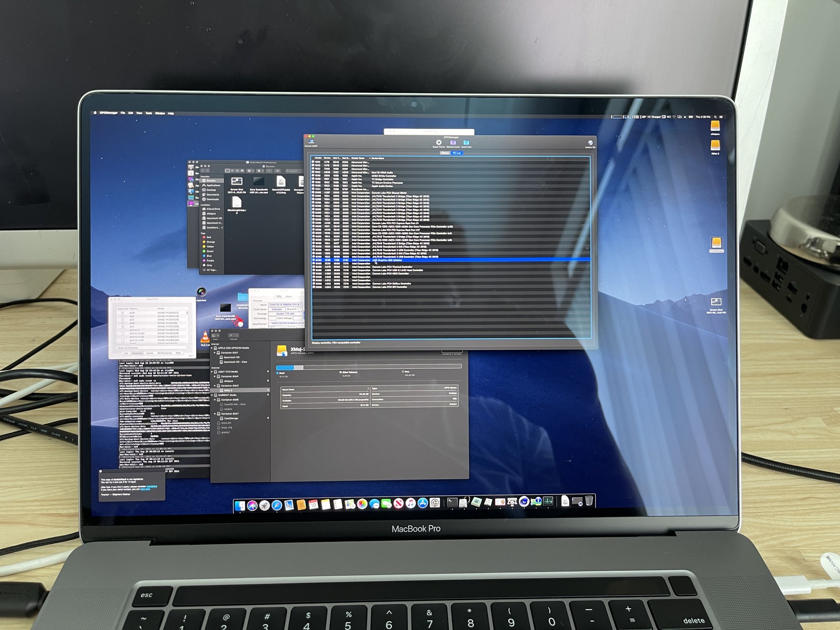The height and width of the screenshot is (630, 840).
Task: Eject CoreStorage volume in Disk Utility
Action: pos(268,418)
